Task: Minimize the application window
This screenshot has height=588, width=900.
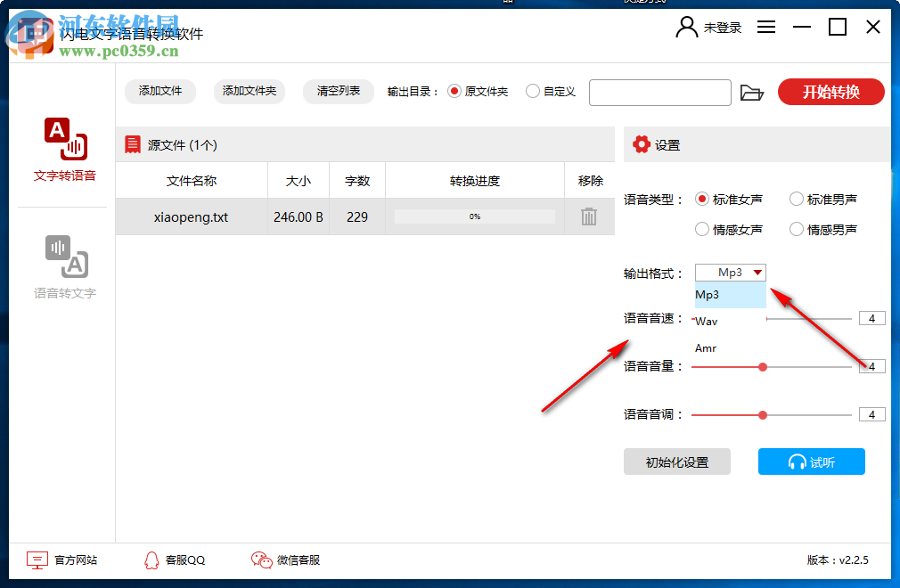Action: click(x=802, y=27)
